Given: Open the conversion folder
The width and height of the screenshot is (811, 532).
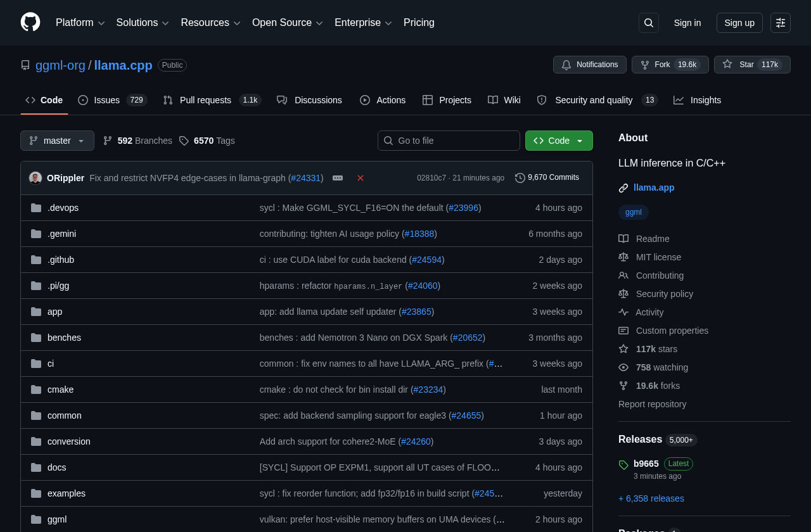Looking at the screenshot, I should [69, 441].
